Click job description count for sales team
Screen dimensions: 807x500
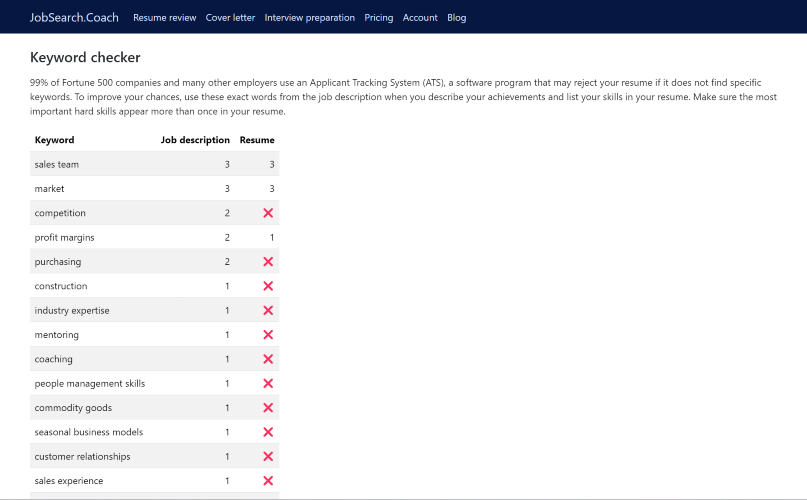pos(227,164)
